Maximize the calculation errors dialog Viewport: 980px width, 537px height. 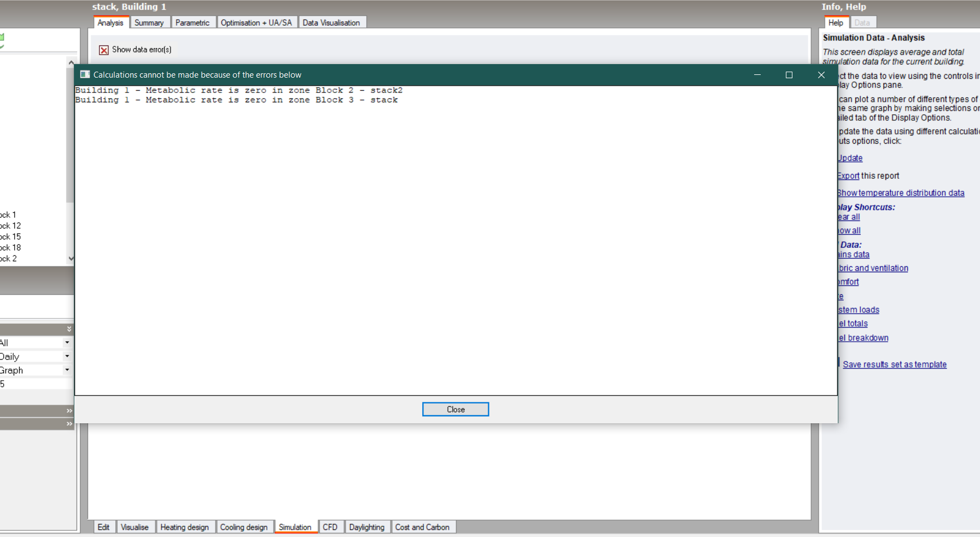(x=789, y=75)
